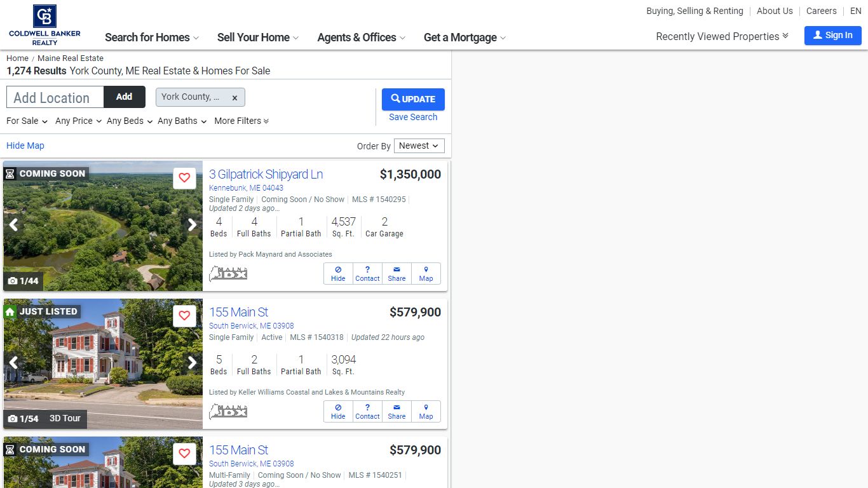Viewport: 868px width, 488px height.
Task: Click the Add location button
Action: (125, 97)
